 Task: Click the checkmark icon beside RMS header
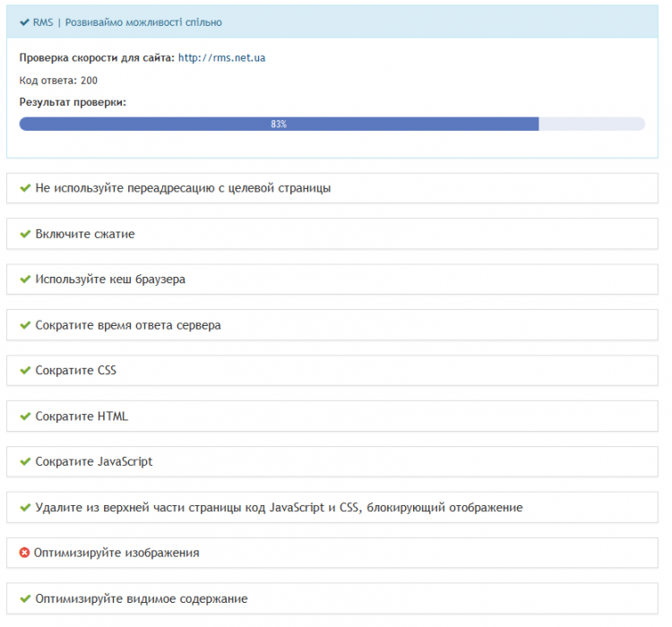point(24,21)
